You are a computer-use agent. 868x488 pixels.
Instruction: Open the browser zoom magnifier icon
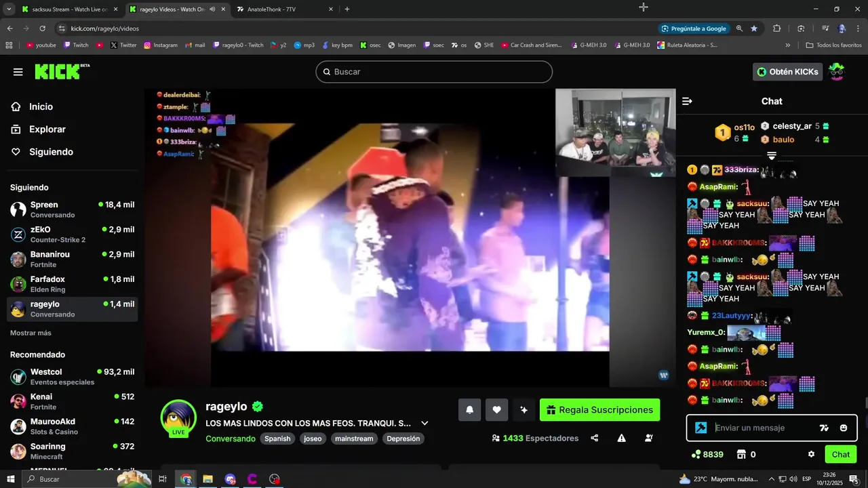coord(739,28)
